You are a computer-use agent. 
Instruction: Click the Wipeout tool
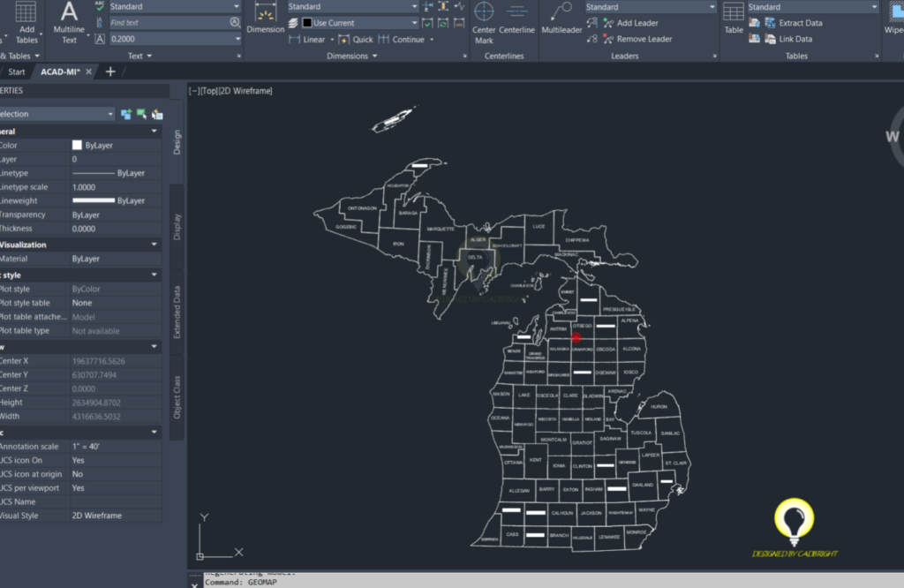click(895, 19)
